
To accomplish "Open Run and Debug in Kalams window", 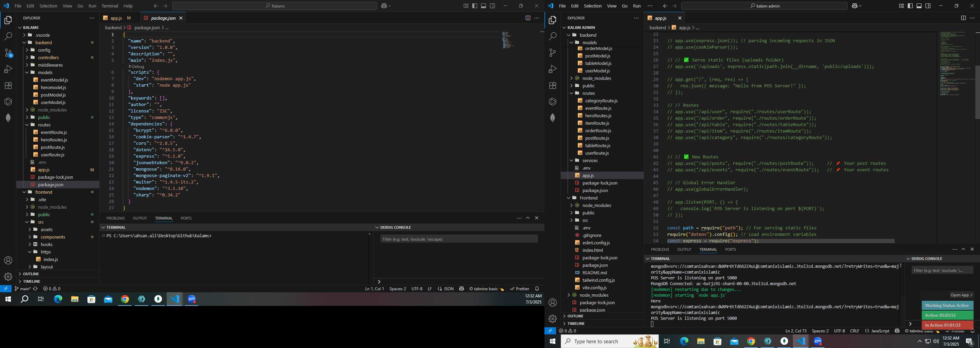I will coord(8,69).
